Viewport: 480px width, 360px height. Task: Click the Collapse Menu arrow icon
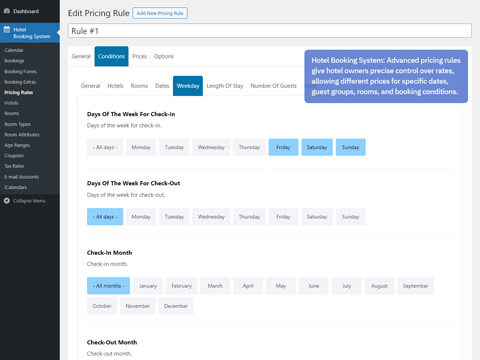click(x=7, y=201)
